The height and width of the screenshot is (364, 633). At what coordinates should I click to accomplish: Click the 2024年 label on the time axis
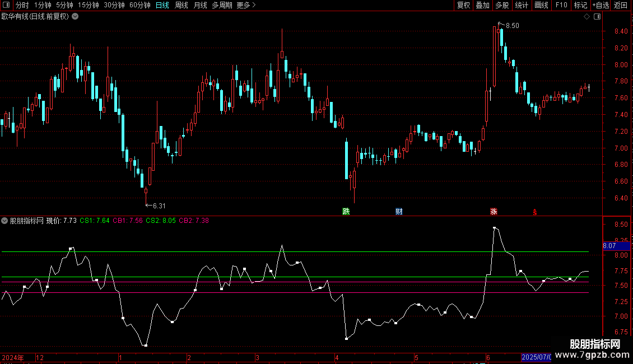click(x=13, y=357)
